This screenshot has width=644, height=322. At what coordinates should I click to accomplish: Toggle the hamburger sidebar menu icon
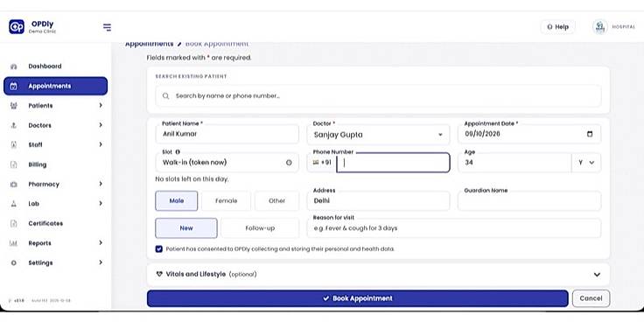(107, 27)
